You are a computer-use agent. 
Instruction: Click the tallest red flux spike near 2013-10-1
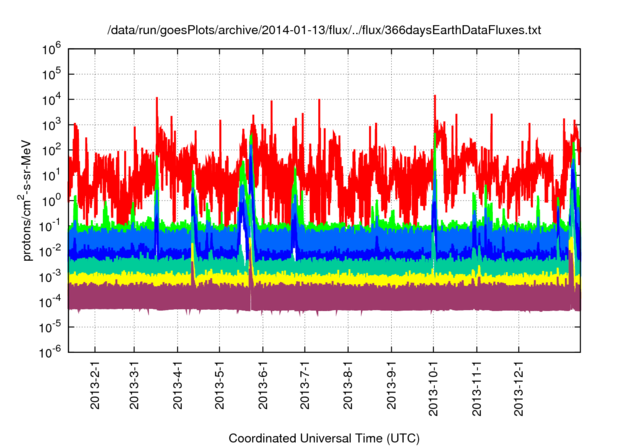pyautogui.click(x=435, y=114)
